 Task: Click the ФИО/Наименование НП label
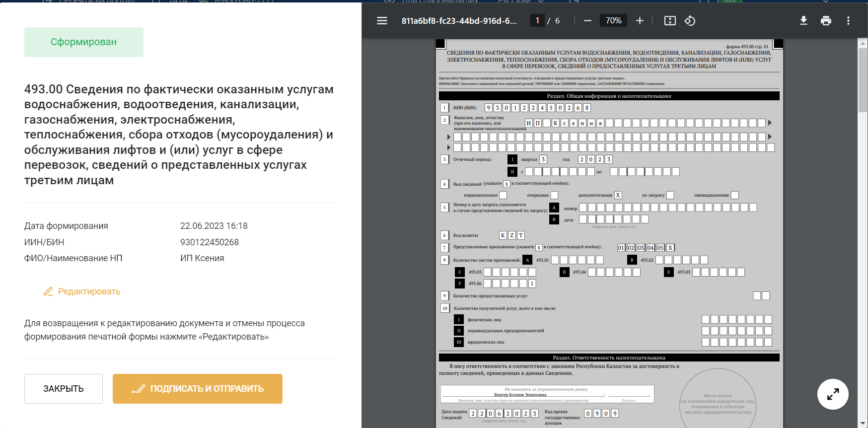click(73, 258)
